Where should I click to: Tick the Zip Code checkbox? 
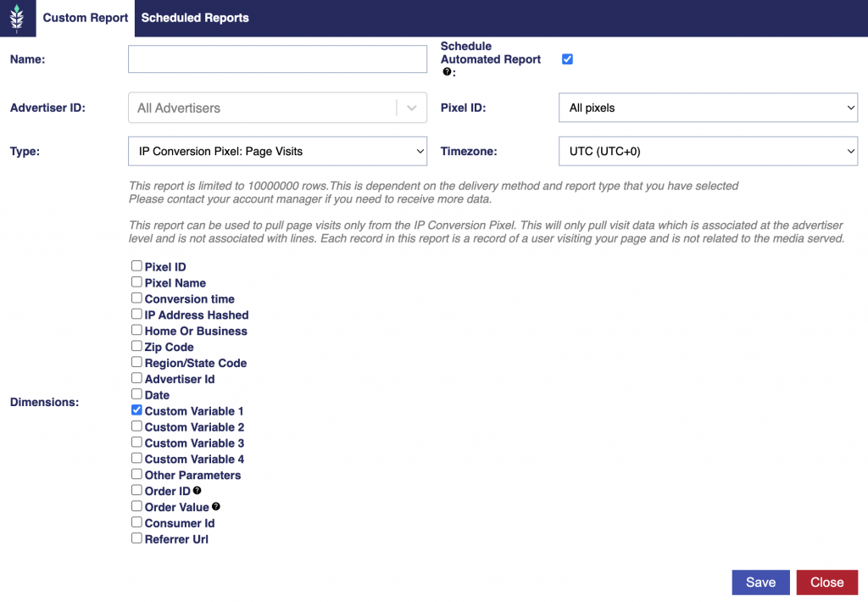point(136,346)
